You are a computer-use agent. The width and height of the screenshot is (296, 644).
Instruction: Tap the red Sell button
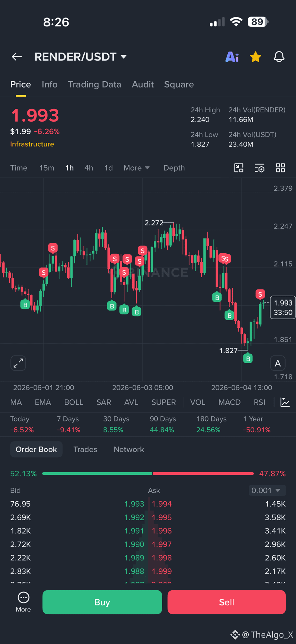(227, 602)
